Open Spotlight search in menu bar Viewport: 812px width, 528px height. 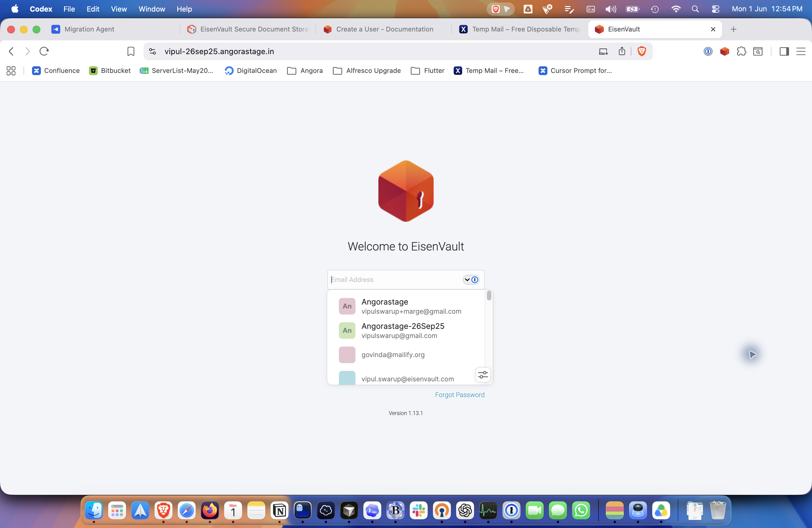695,9
